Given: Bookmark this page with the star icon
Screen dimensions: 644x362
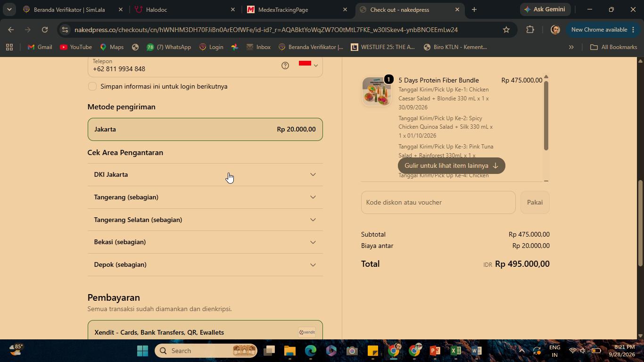Looking at the screenshot, I should [x=506, y=30].
